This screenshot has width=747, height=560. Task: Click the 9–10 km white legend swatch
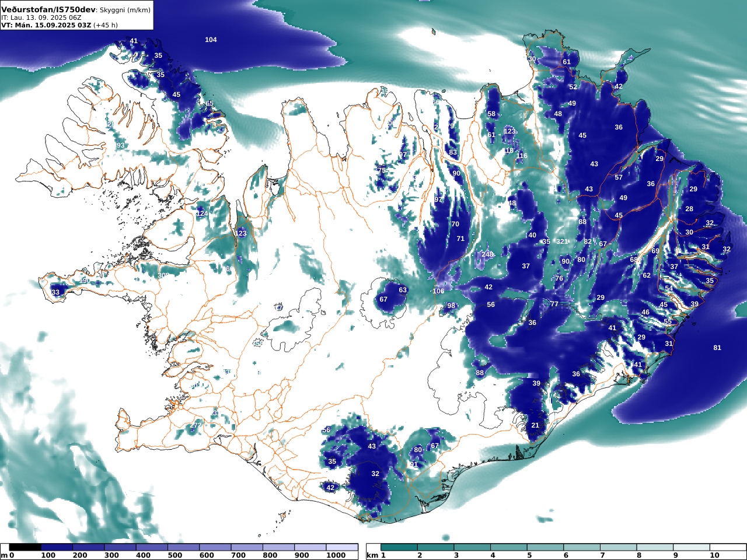click(691, 547)
